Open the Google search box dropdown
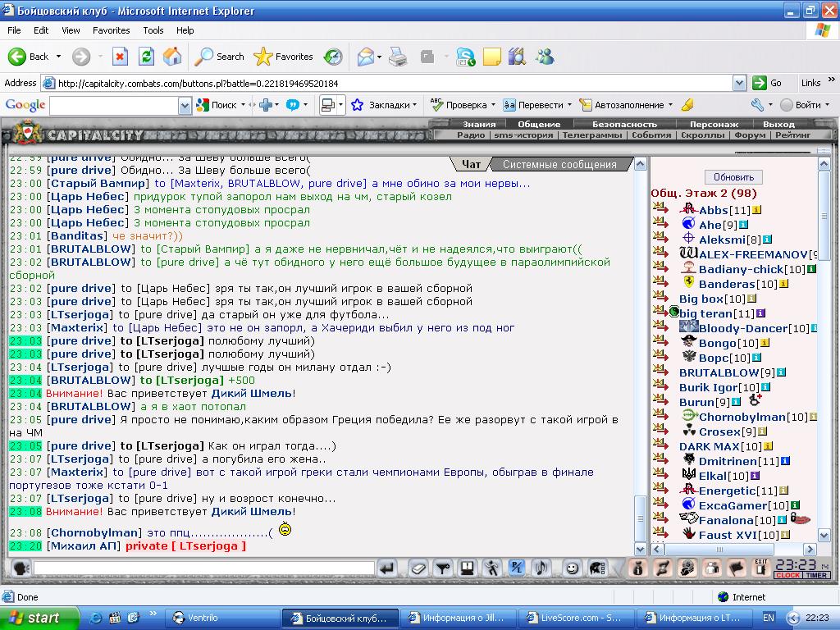 click(185, 106)
